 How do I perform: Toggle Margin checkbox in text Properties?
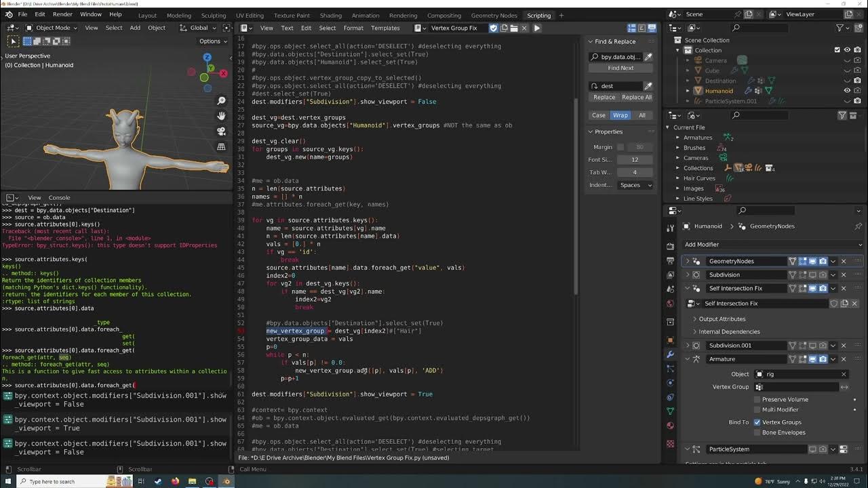pos(620,147)
